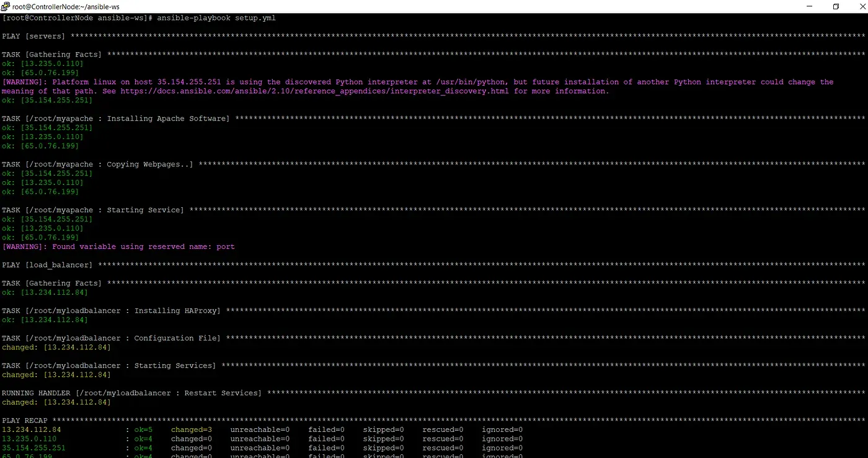Click changed=3 in the recap
The height and width of the screenshot is (458, 868).
192,429
